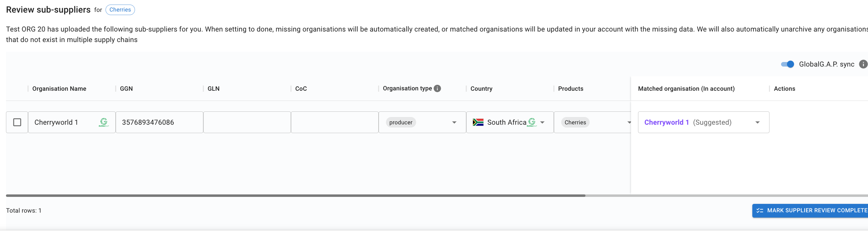Toggle the GlobalG.A.P. sync switch

click(x=787, y=64)
